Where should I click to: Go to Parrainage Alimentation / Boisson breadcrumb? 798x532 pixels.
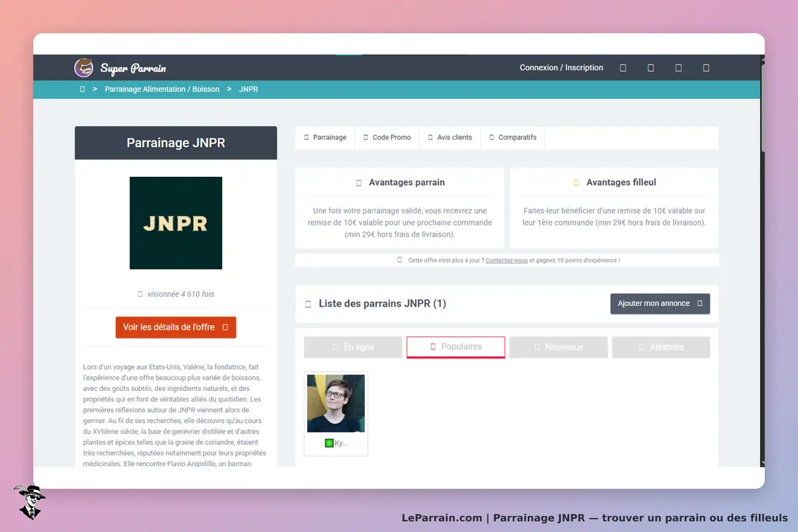pos(162,89)
